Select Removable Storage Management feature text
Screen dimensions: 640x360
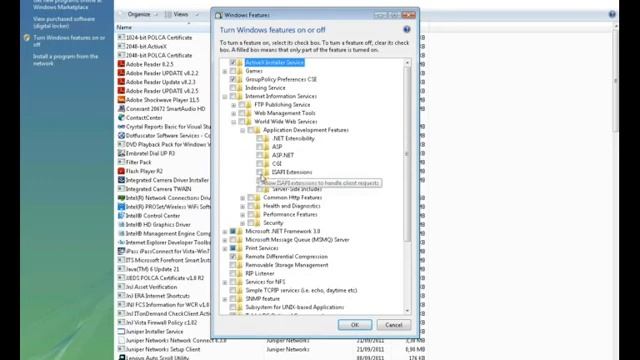(x=287, y=265)
